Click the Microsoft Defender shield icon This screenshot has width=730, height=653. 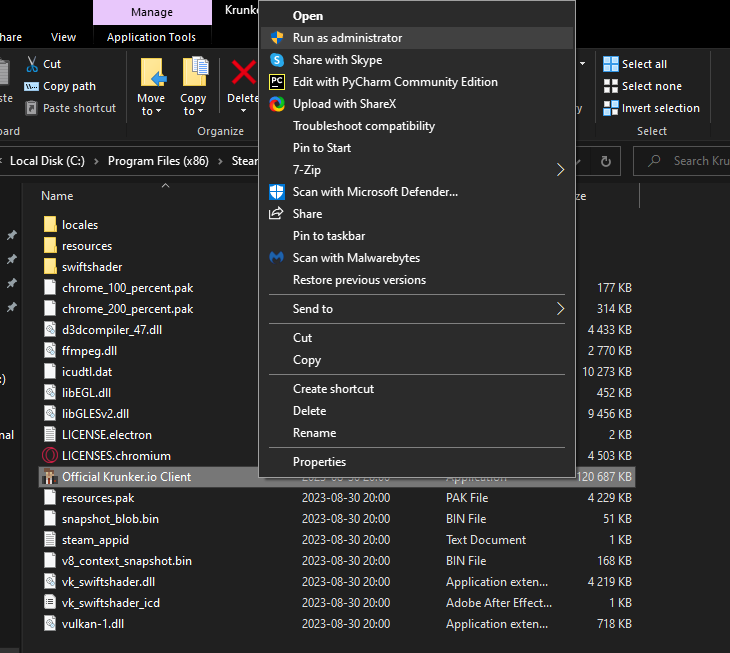tap(277, 192)
